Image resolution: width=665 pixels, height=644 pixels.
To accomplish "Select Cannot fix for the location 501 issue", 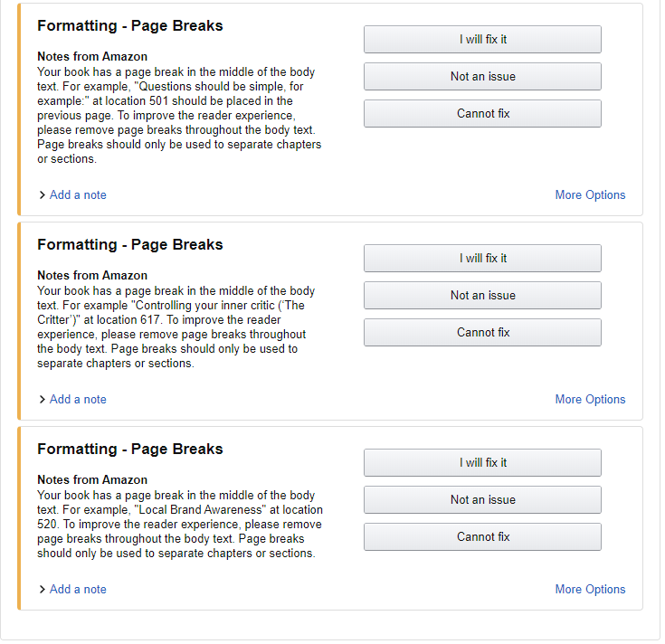I will (482, 114).
